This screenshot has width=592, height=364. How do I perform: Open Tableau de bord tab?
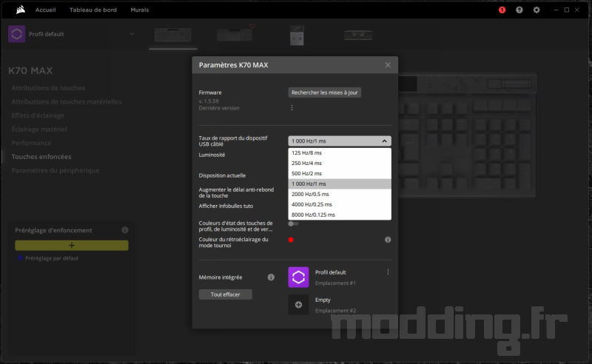93,10
